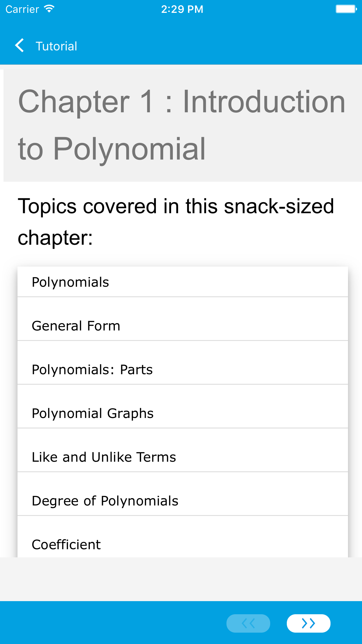The width and height of the screenshot is (362, 644).
Task: Tap the blue bottom toolbar background
Action: (x=111, y=623)
